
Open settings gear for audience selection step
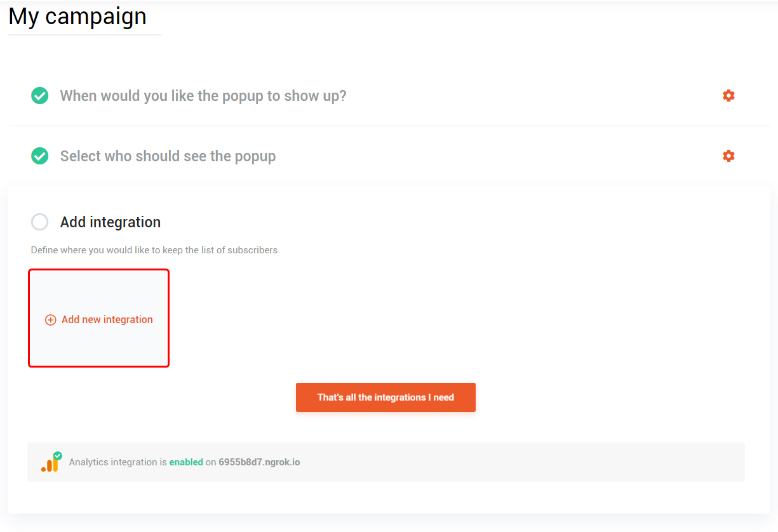pos(728,156)
